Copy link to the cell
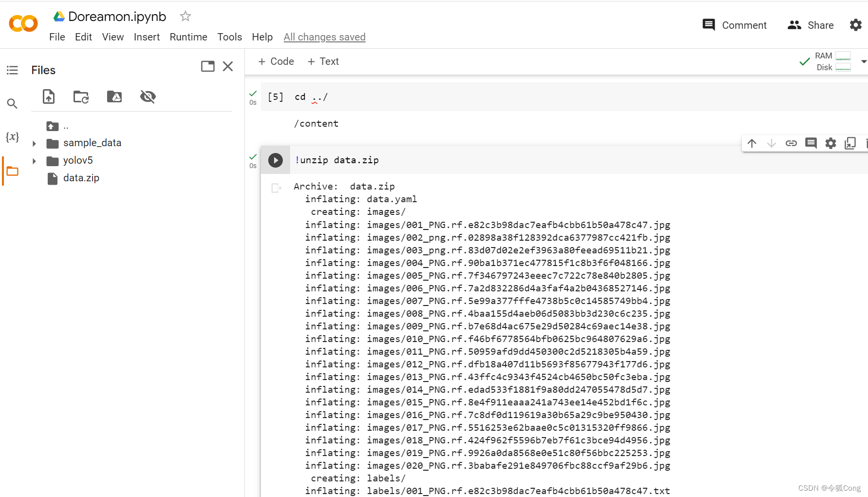The height and width of the screenshot is (497, 868). pos(791,143)
